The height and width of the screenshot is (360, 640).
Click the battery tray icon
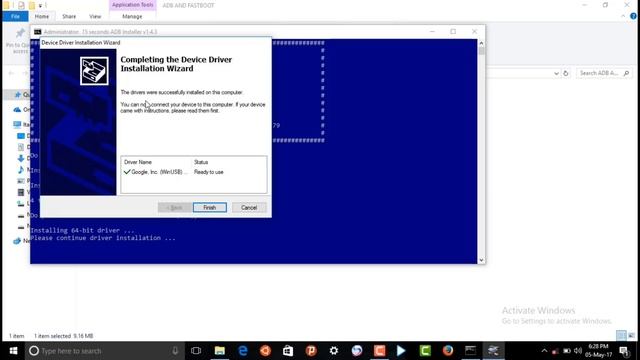(567, 351)
